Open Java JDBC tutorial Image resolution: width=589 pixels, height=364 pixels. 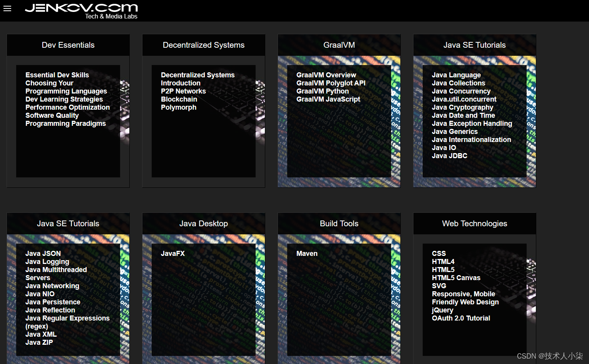pyautogui.click(x=450, y=156)
